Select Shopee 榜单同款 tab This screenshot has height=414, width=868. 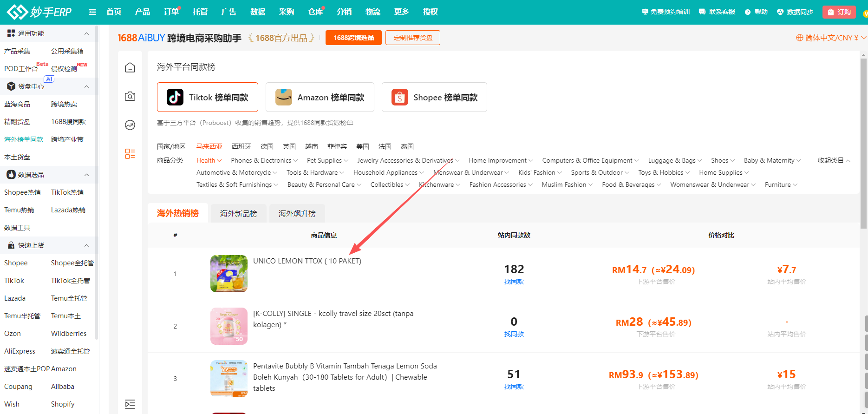(x=434, y=97)
